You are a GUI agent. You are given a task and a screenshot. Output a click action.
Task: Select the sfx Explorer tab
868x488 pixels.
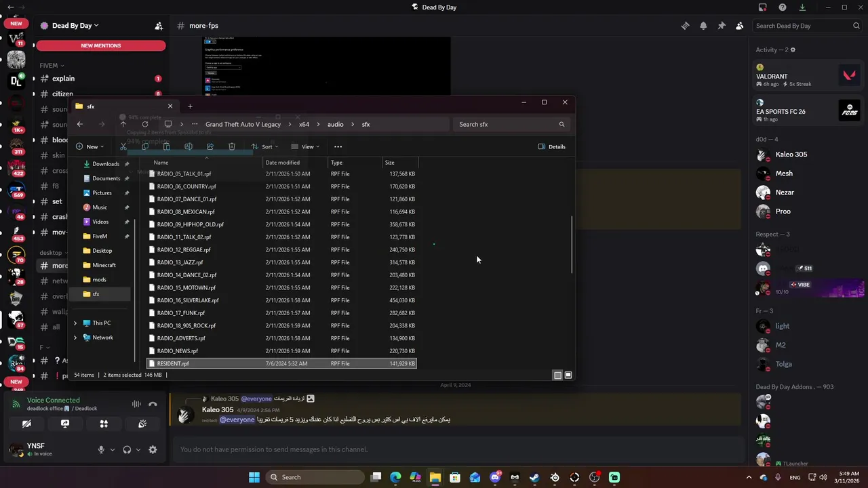tap(125, 106)
